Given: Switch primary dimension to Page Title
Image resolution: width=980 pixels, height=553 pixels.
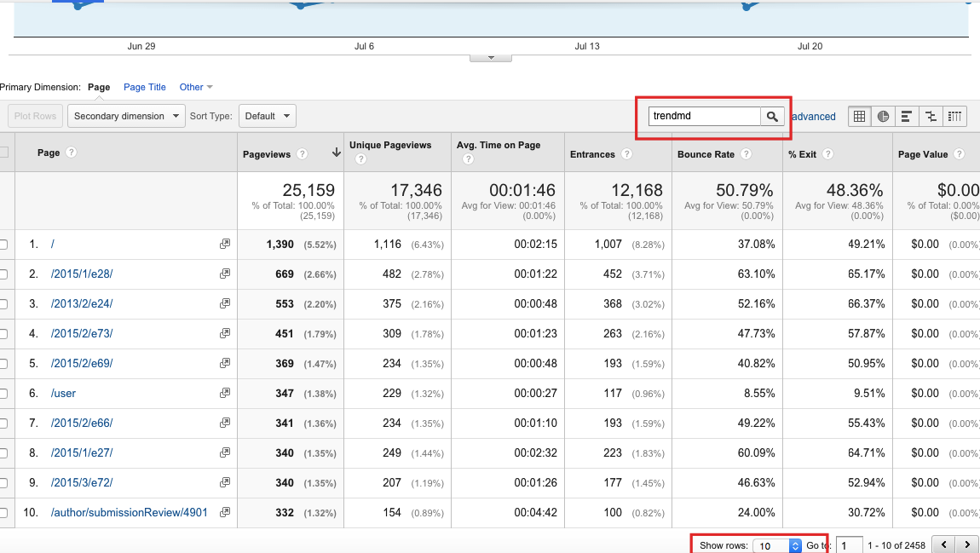Looking at the screenshot, I should pos(144,87).
